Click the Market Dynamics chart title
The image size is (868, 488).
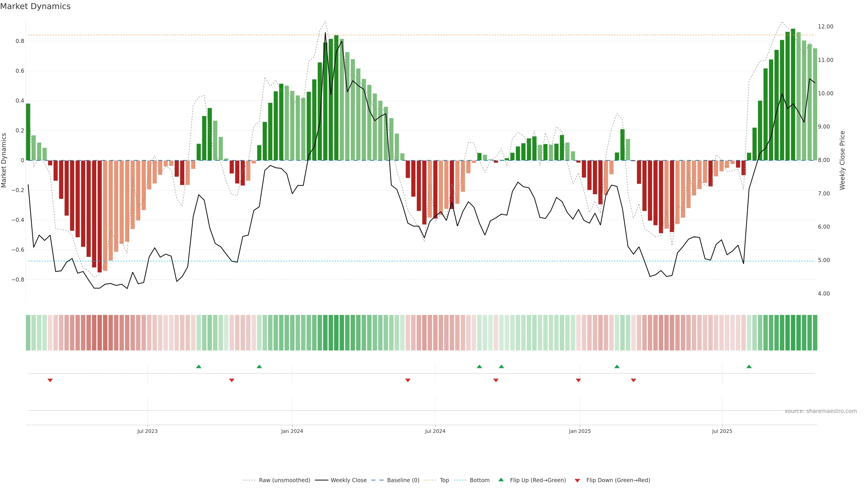(35, 6)
